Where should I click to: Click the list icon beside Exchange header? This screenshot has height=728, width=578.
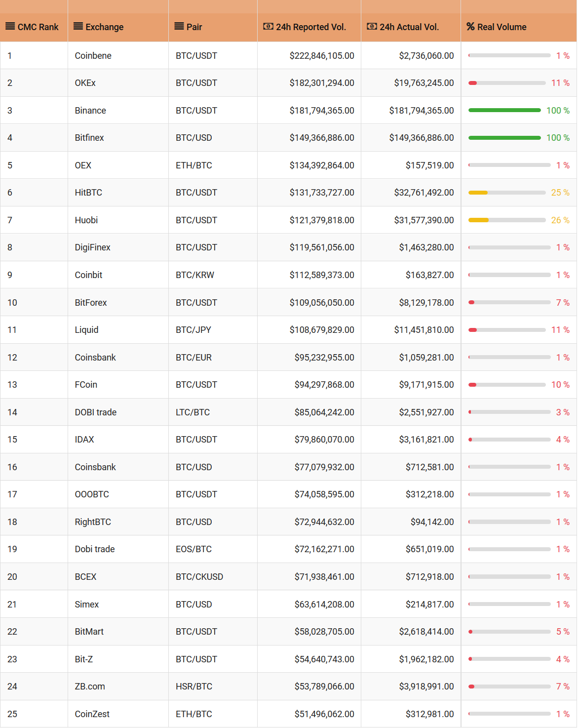click(78, 27)
